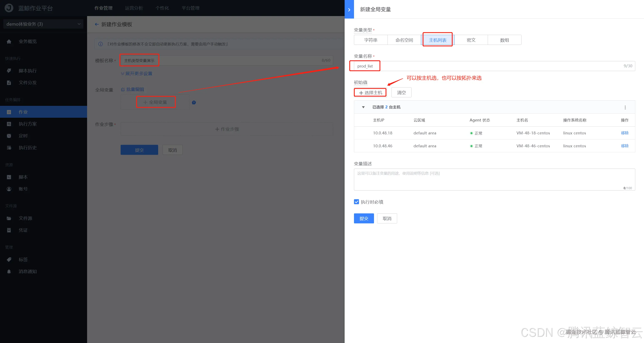This screenshot has height=343, width=644.
Task: Click the 文件分发 document icon
Action: coord(9,83)
